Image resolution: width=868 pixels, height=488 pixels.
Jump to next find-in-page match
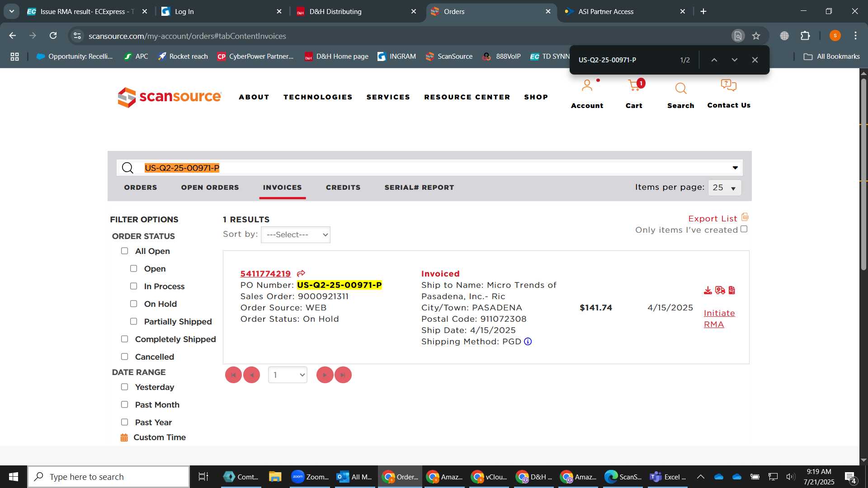[735, 60]
